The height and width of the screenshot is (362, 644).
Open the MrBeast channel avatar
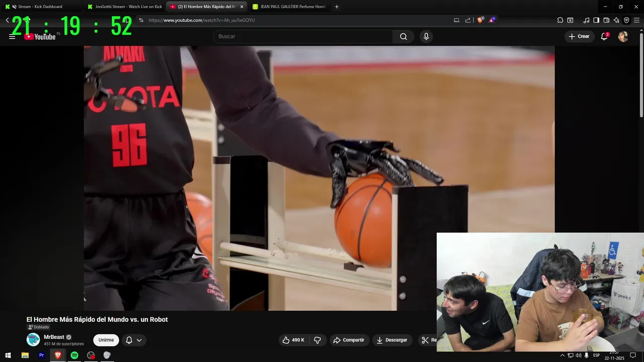coord(33,340)
